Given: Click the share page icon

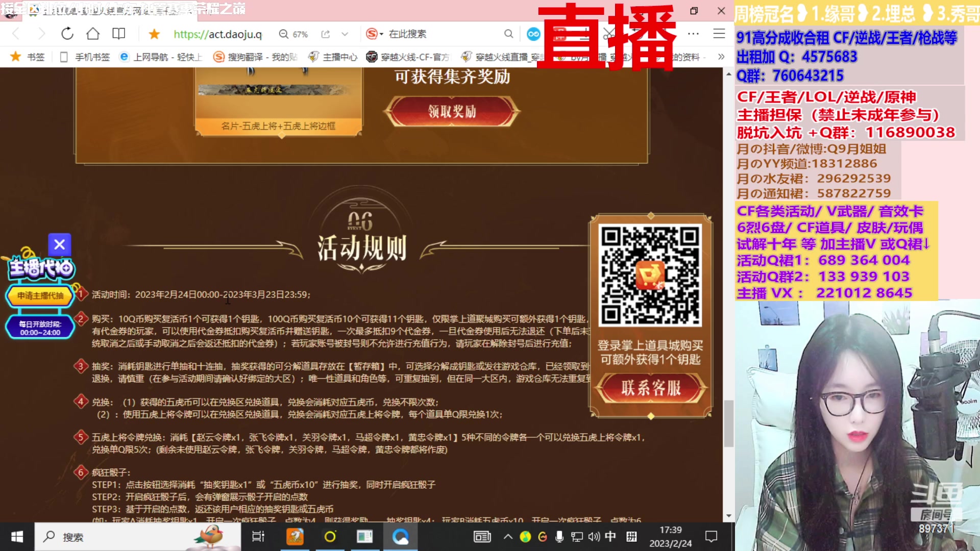Looking at the screenshot, I should click(x=325, y=34).
